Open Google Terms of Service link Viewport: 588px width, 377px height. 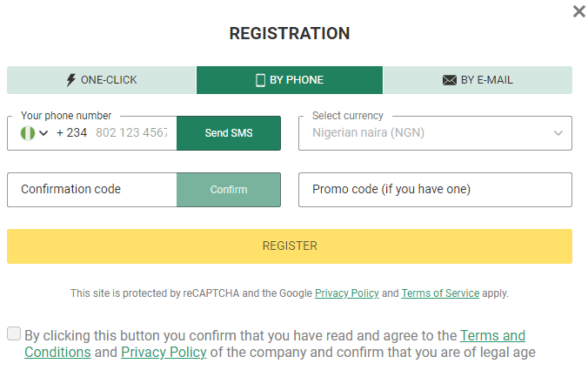[440, 293]
